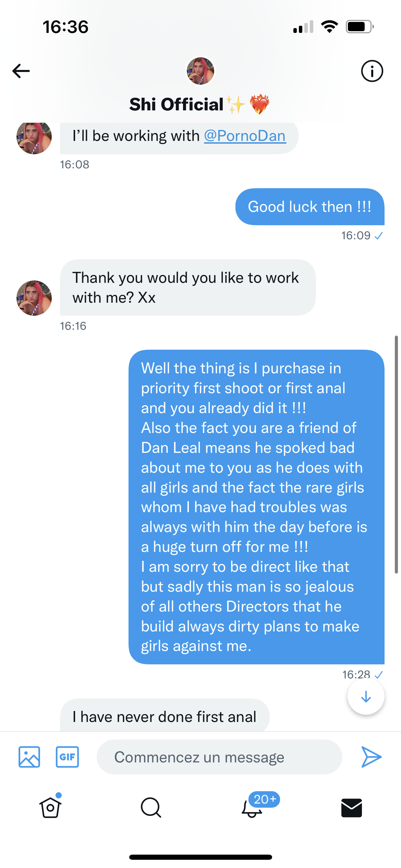Click the conversation scrollbar
Viewport: 401px width, 868px height.
point(396,454)
